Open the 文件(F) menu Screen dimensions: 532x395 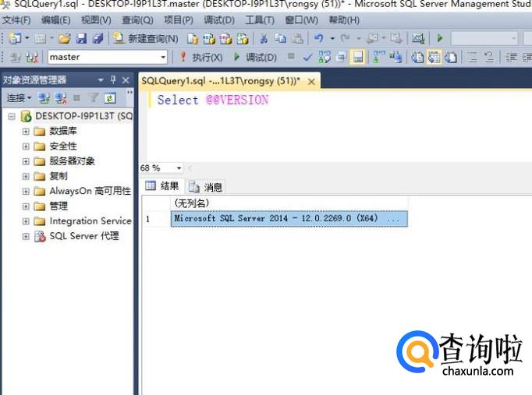16,20
